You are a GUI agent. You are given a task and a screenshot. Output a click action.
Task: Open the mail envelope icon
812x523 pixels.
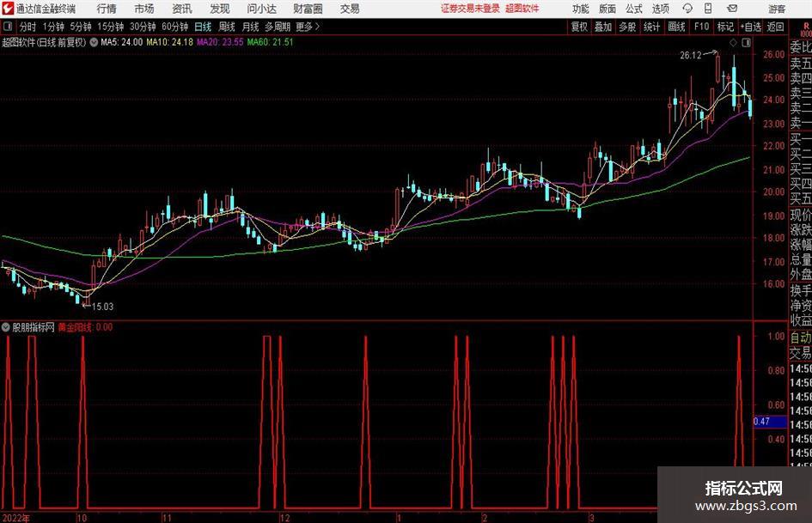732,9
